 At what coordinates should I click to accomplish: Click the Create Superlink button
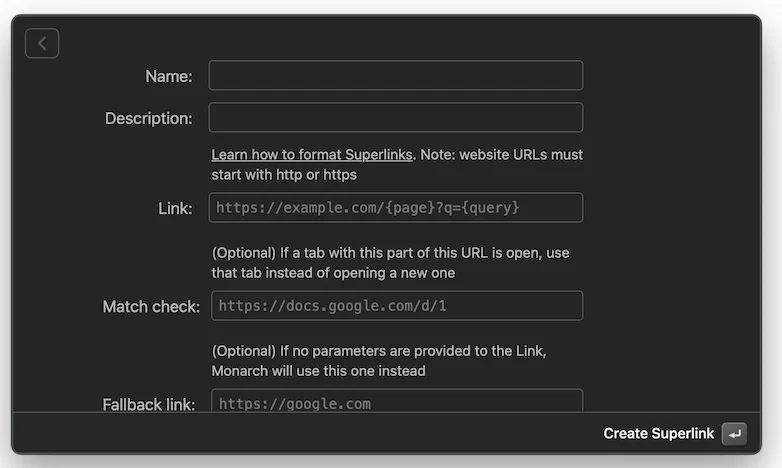coord(673,433)
